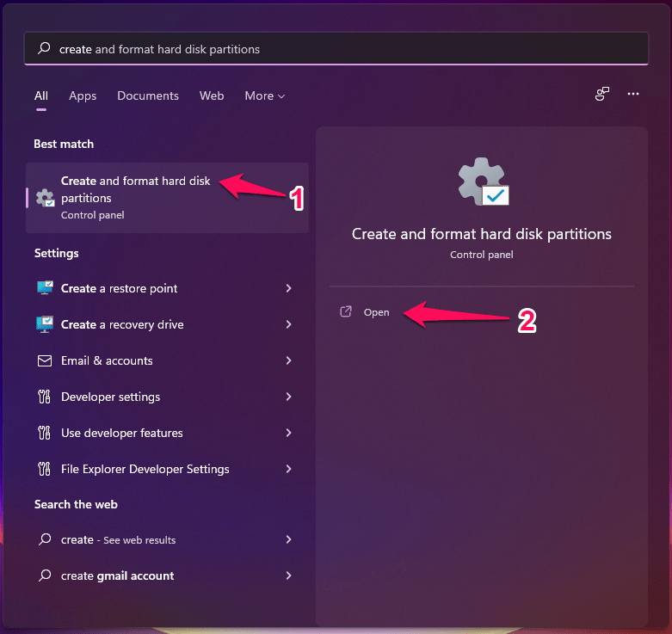
Task: Select the Use developer features result
Action: (121, 434)
